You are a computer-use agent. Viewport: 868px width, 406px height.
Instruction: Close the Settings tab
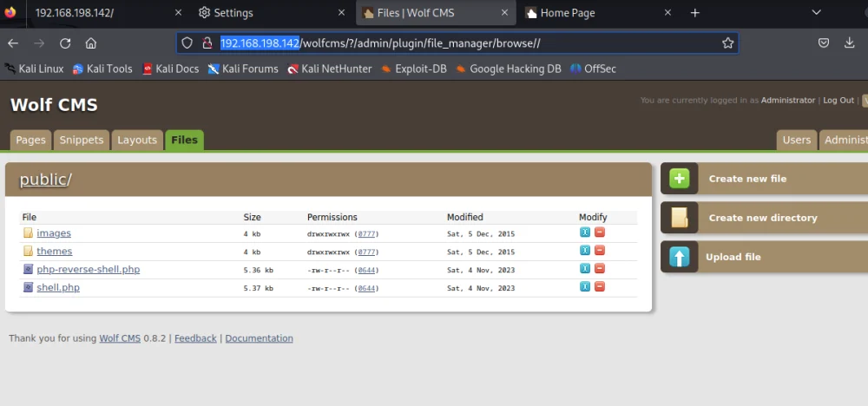[x=341, y=13]
